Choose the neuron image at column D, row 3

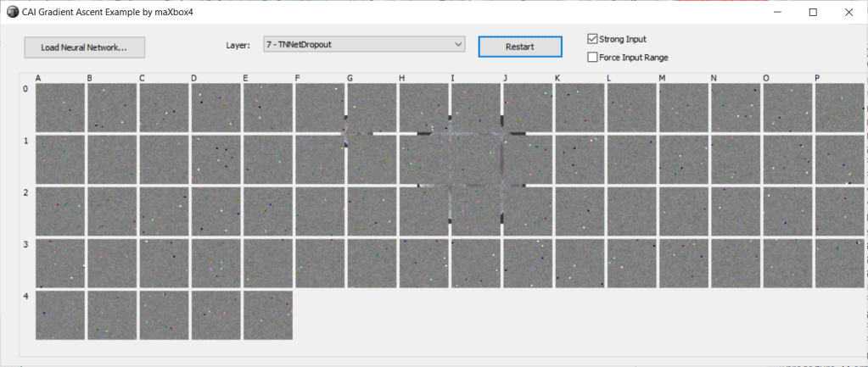click(x=216, y=263)
